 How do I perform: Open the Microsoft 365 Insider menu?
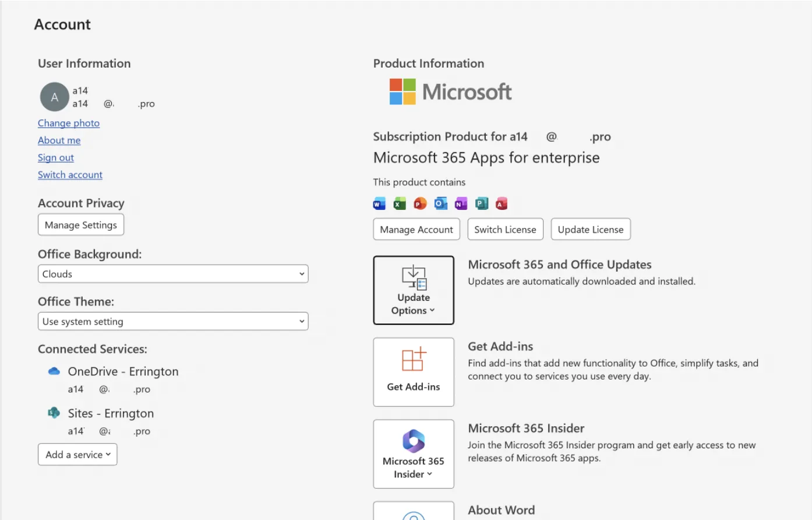click(414, 454)
